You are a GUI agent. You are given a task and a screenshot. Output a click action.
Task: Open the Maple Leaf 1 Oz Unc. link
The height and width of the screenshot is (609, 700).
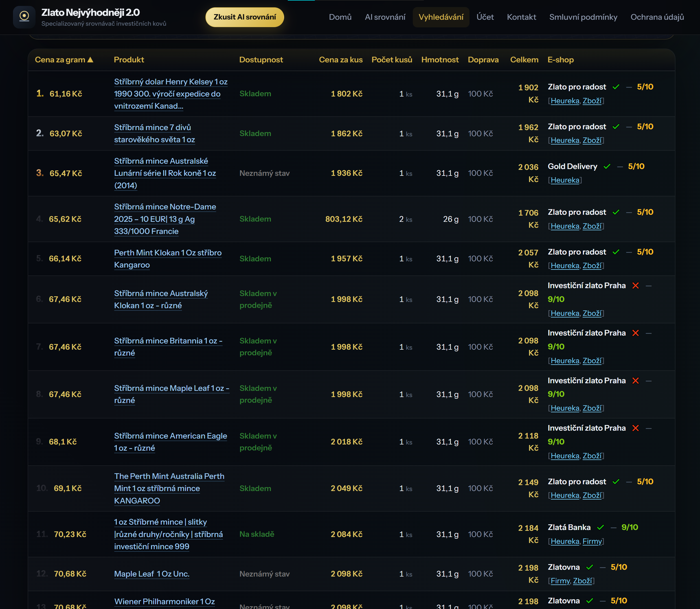[x=152, y=574]
